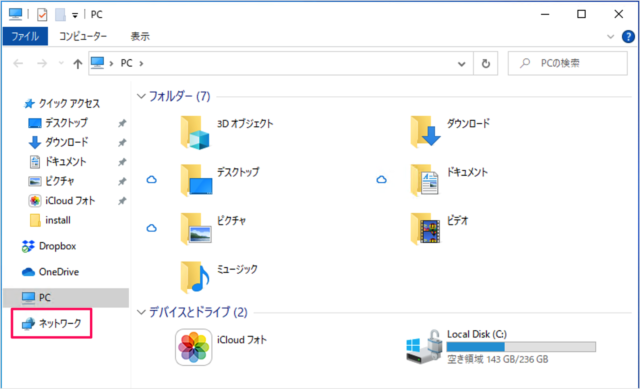The height and width of the screenshot is (389, 640).
Task: Expand the ribbon with the chevron
Action: pos(611,37)
